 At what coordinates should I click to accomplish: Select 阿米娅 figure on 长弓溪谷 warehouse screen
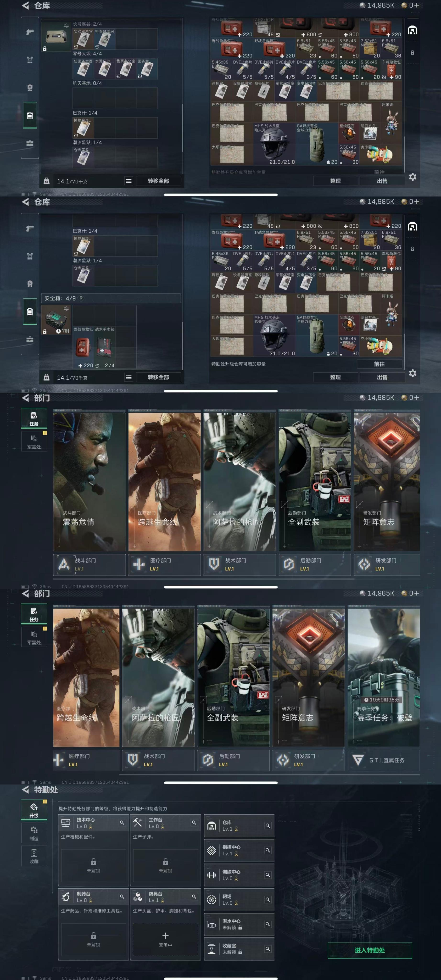391,122
